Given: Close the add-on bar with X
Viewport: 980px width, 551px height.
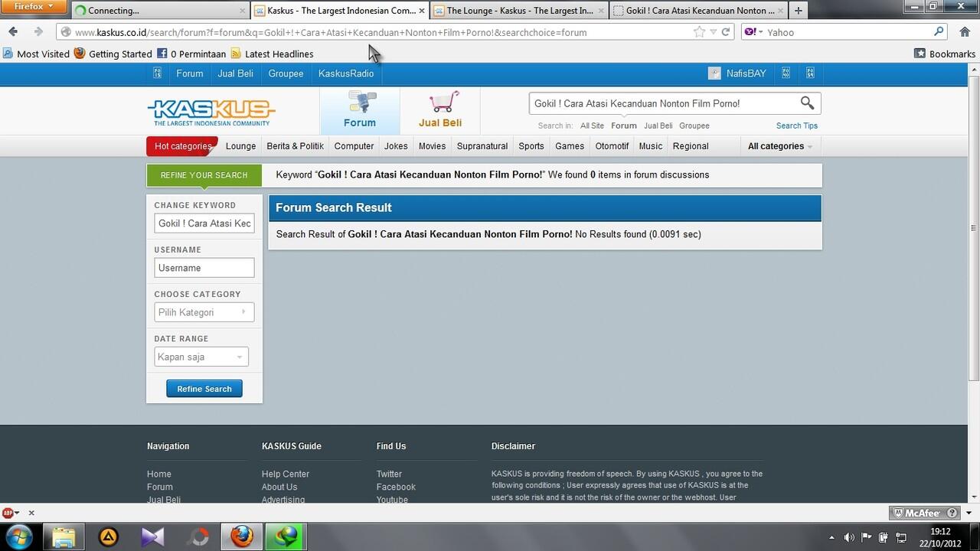Looking at the screenshot, I should point(31,513).
